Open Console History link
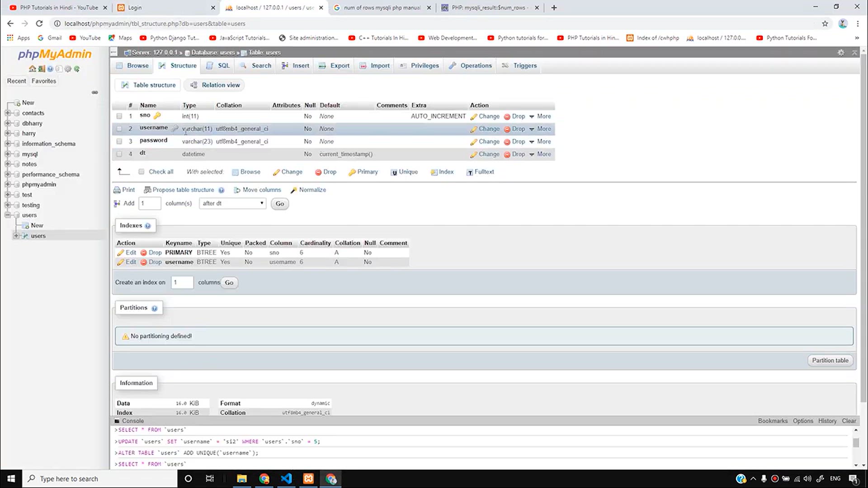The height and width of the screenshot is (488, 868). [827, 421]
